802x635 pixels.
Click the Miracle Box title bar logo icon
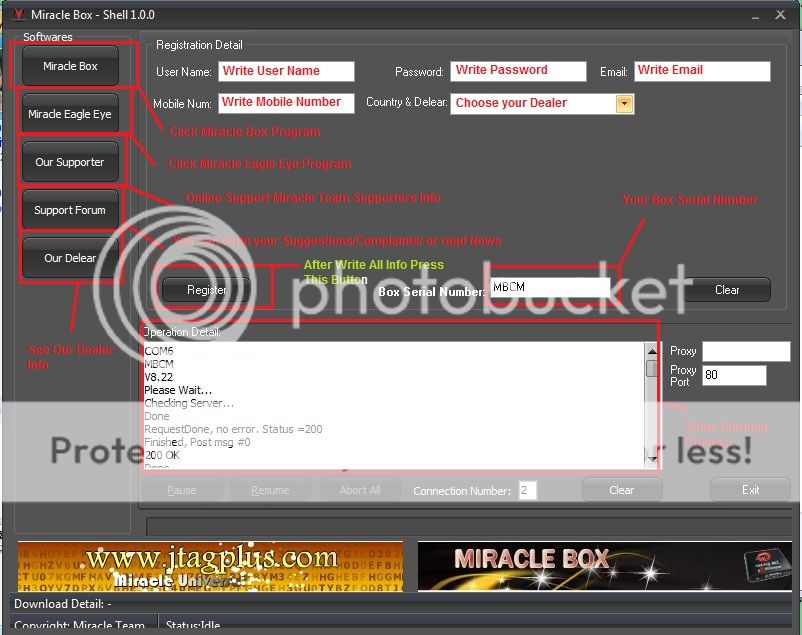tap(19, 14)
